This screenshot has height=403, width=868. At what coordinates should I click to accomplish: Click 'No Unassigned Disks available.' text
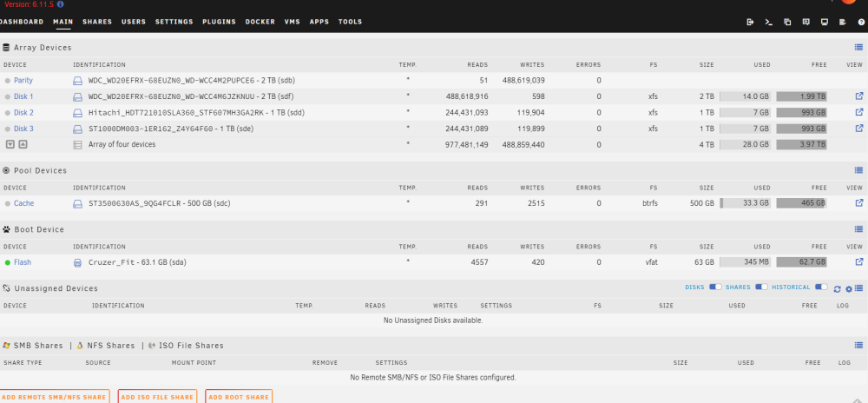tap(433, 320)
